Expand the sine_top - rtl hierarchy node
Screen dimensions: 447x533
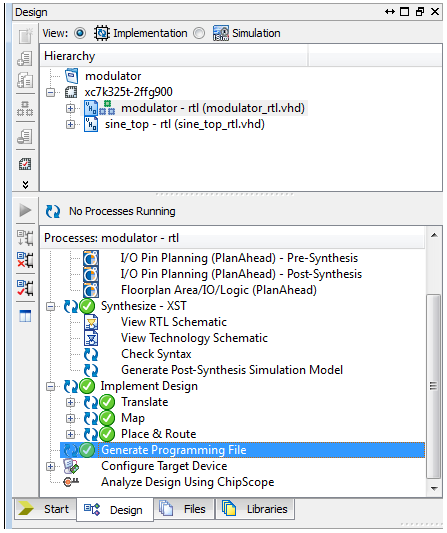click(70, 124)
